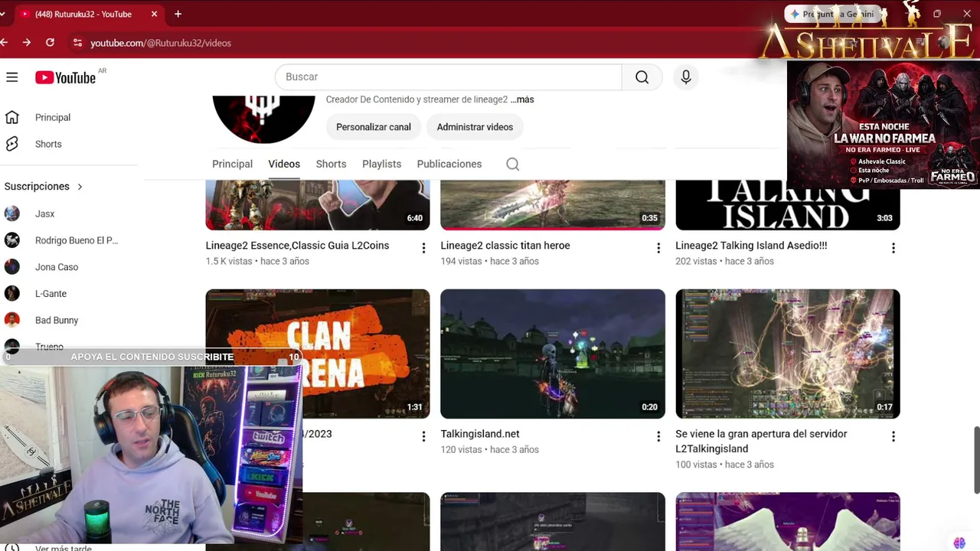The width and height of the screenshot is (980, 551).
Task: Open a new browser tab
Action: [x=178, y=14]
